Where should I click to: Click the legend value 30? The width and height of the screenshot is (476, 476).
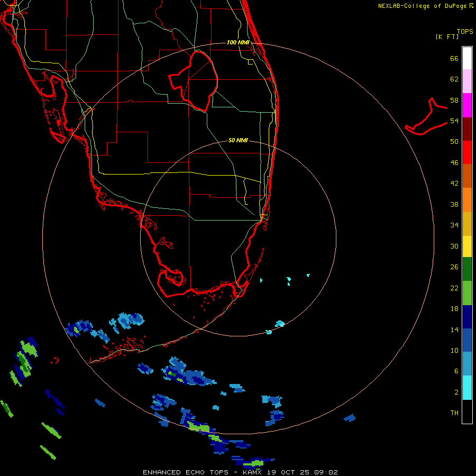point(454,246)
